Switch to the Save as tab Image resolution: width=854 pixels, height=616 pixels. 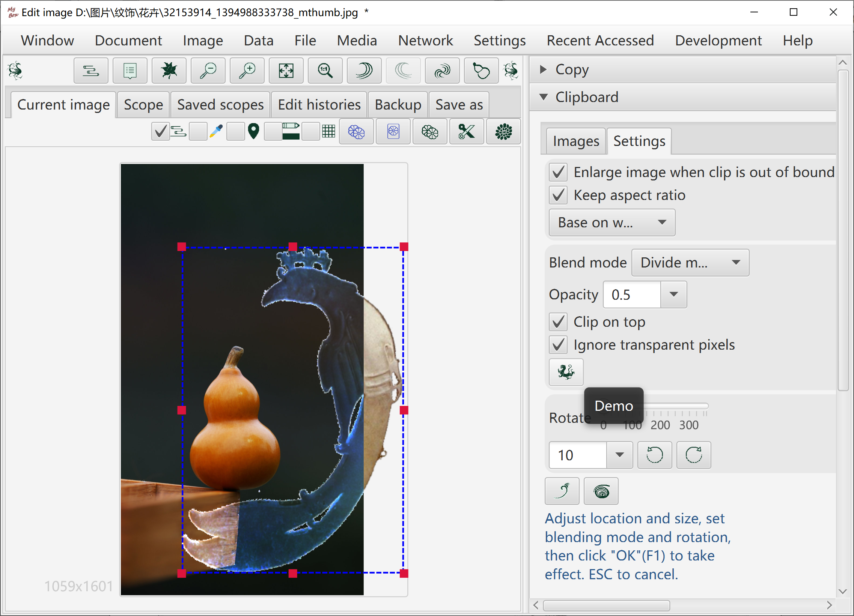pyautogui.click(x=459, y=105)
